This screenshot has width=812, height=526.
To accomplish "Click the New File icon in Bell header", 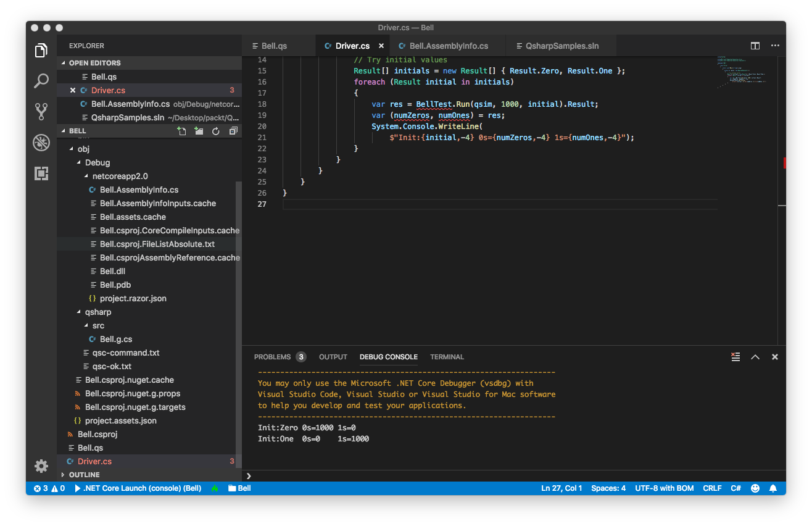I will pyautogui.click(x=181, y=131).
